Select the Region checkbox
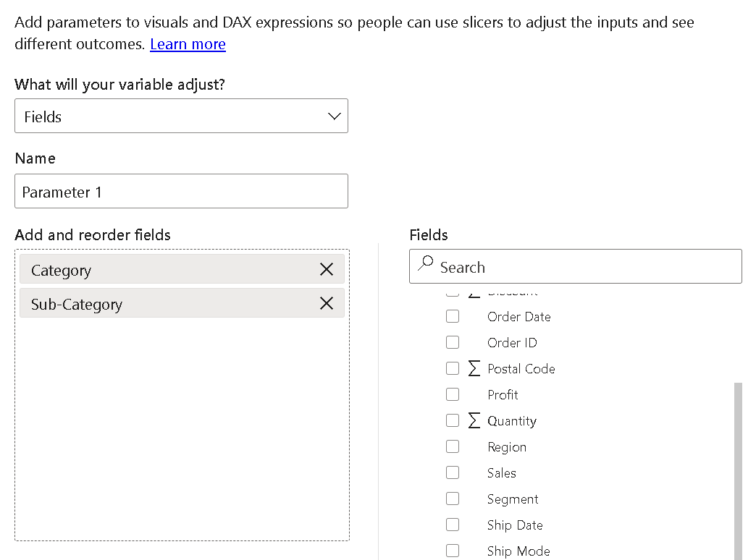756x560 pixels. coord(453,446)
